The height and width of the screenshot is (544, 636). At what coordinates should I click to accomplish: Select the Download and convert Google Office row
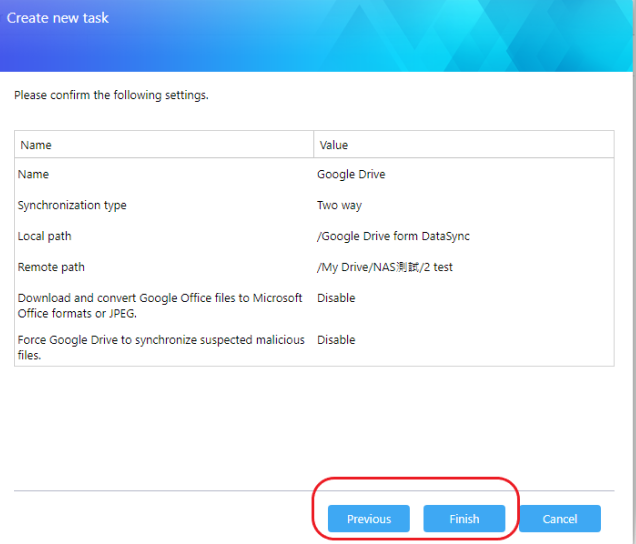tap(314, 305)
